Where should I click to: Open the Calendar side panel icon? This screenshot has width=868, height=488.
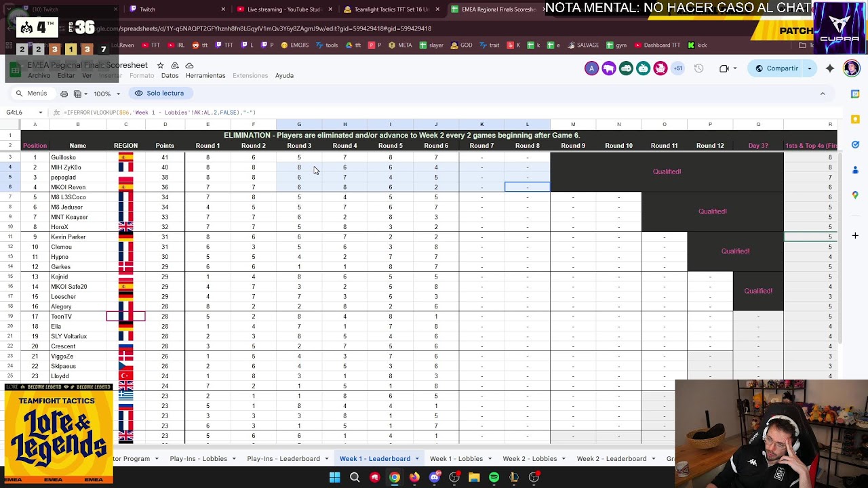pyautogui.click(x=855, y=94)
